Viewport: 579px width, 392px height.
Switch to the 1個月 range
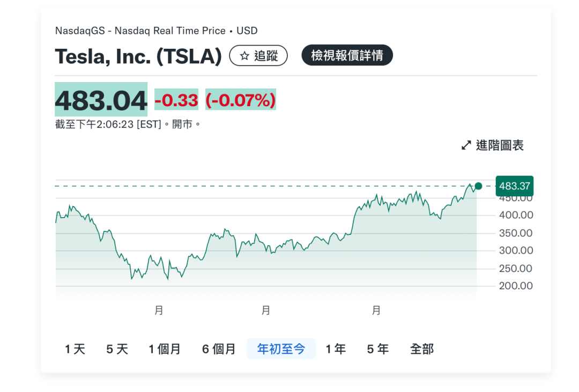point(165,349)
